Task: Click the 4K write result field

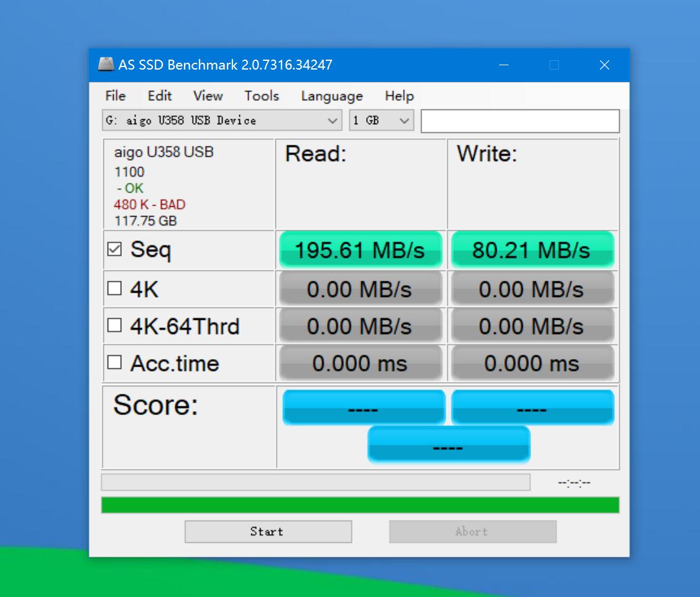Action: point(533,289)
